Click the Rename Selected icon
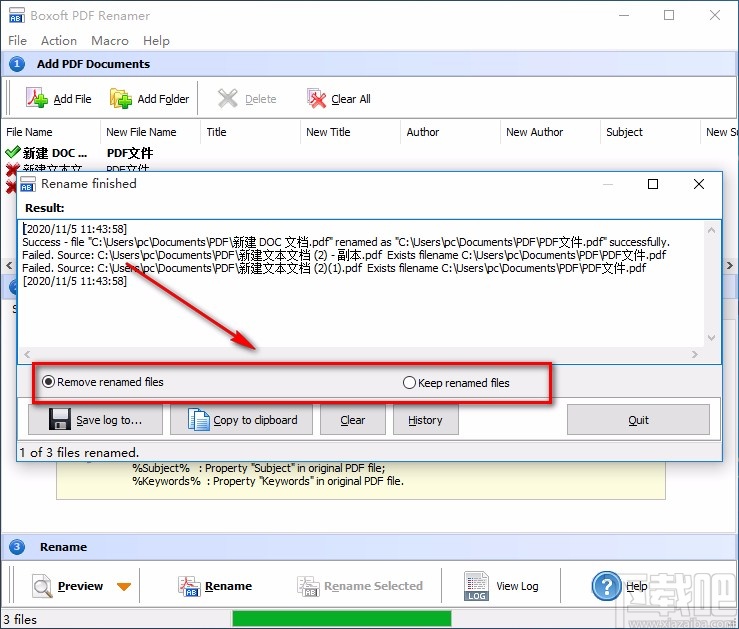Image resolution: width=739 pixels, height=629 pixels. click(308, 586)
